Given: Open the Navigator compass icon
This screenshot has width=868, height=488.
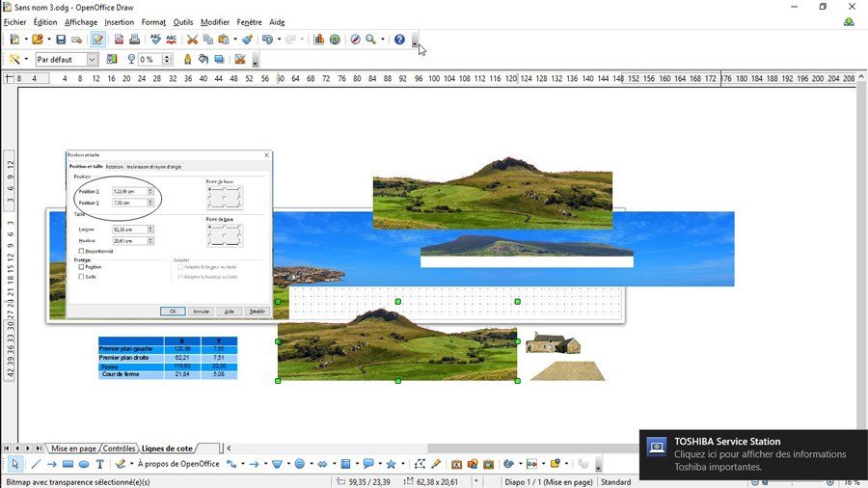Looking at the screenshot, I should (x=355, y=40).
